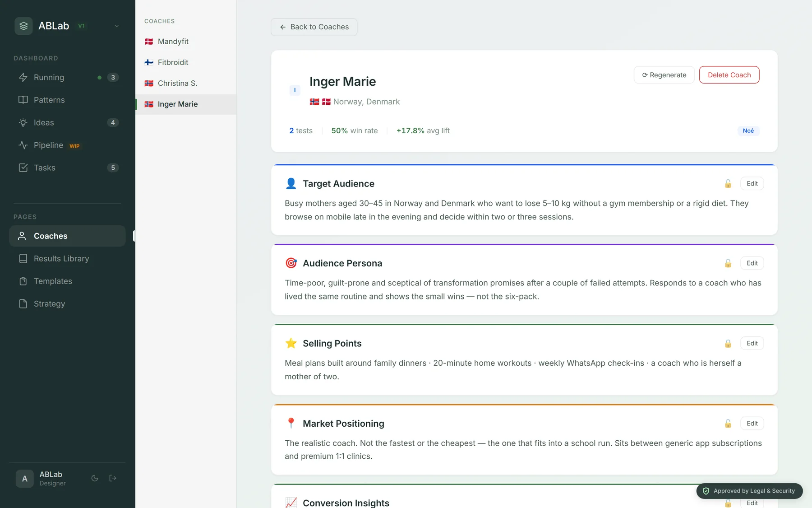
Task: Click the Tasks count badge '5'
Action: (x=113, y=168)
